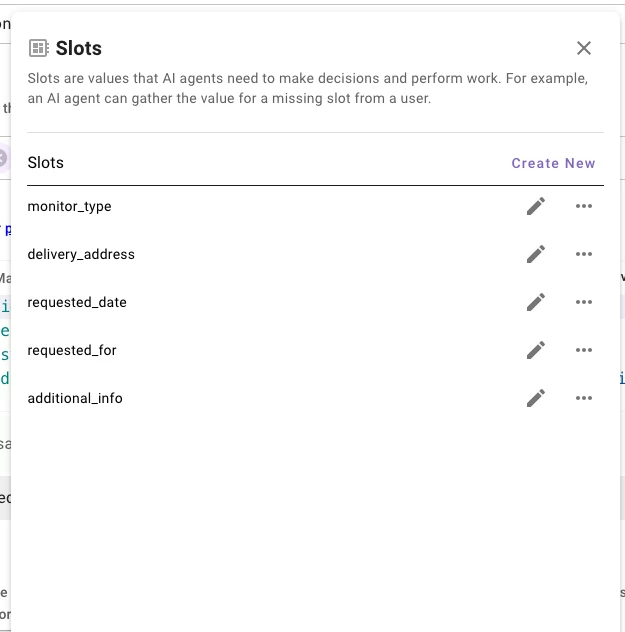The width and height of the screenshot is (625, 632).
Task: Click the bold Slots panel title
Action: coord(79,48)
